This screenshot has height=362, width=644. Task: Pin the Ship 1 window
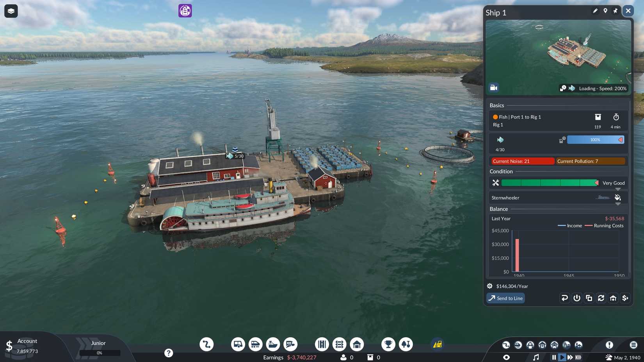pos(616,11)
